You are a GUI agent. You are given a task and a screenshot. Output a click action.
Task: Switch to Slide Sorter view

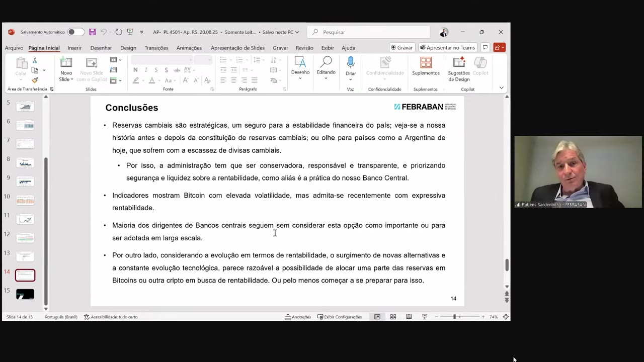pos(393,317)
